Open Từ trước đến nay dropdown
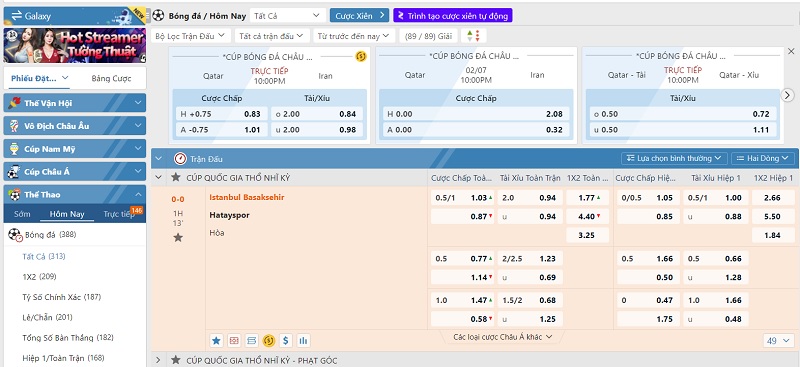This screenshot has height=367, width=800. point(354,36)
